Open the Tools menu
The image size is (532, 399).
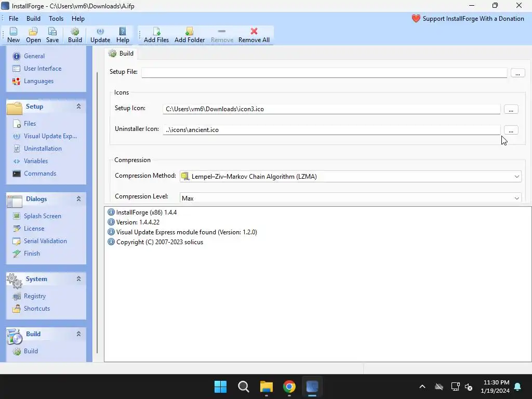[56, 19]
